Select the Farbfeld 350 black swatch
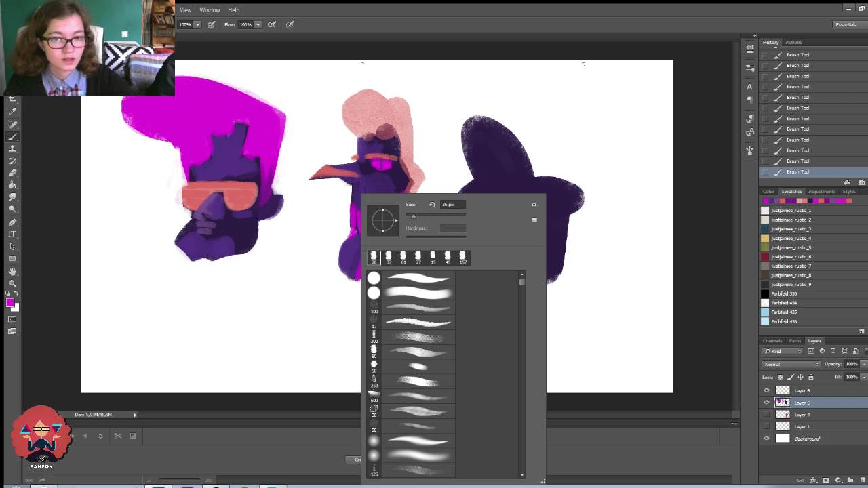Screen dimensions: 868x488 coord(765,293)
